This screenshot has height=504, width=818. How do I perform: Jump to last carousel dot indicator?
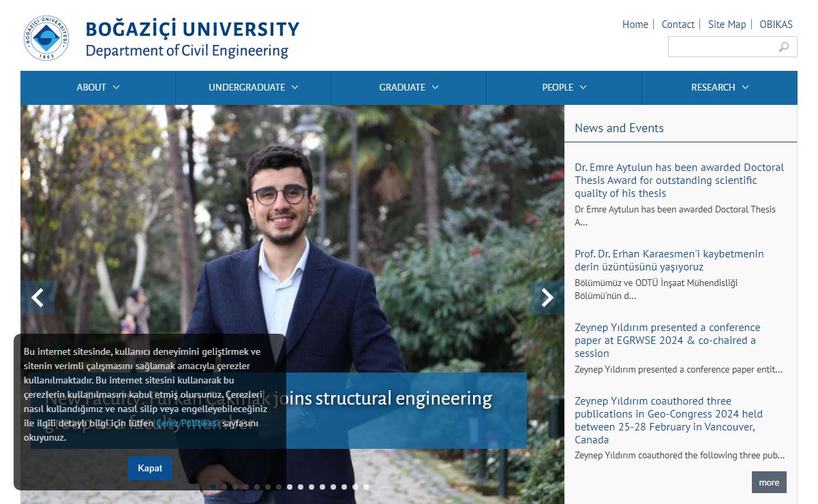click(366, 487)
